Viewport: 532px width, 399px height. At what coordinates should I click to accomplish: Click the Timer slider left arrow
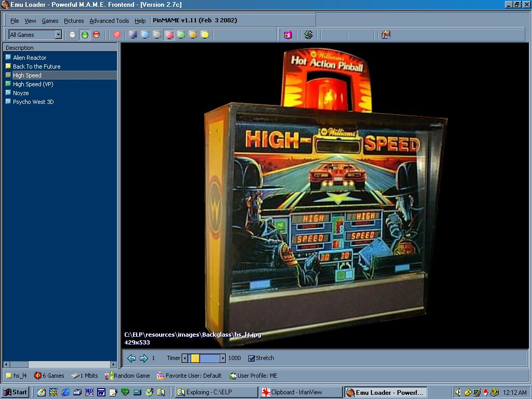(x=185, y=358)
